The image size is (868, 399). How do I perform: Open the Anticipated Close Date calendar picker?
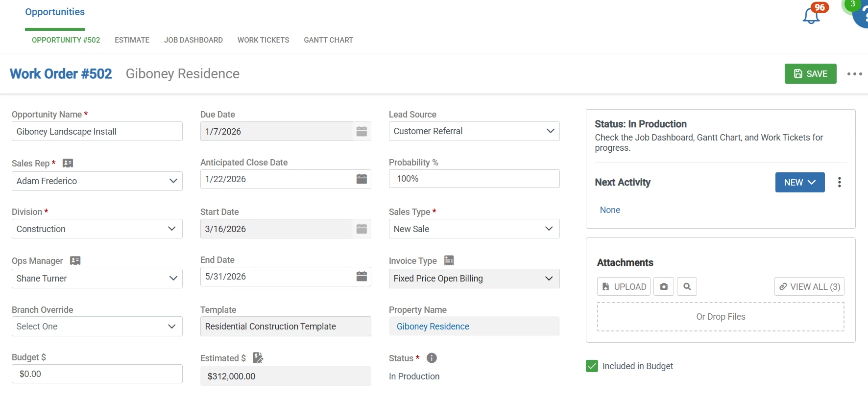pyautogui.click(x=362, y=179)
